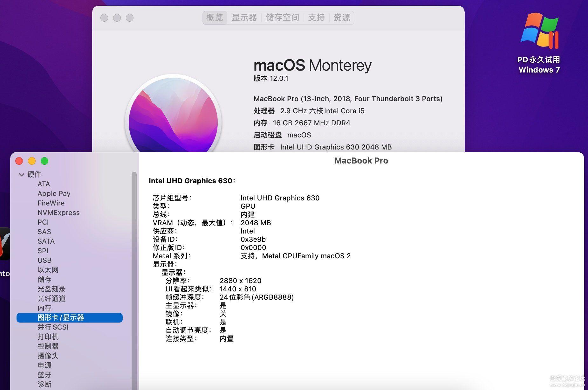This screenshot has width=588, height=390.
Task: Select the 支持 tab
Action: (x=316, y=17)
